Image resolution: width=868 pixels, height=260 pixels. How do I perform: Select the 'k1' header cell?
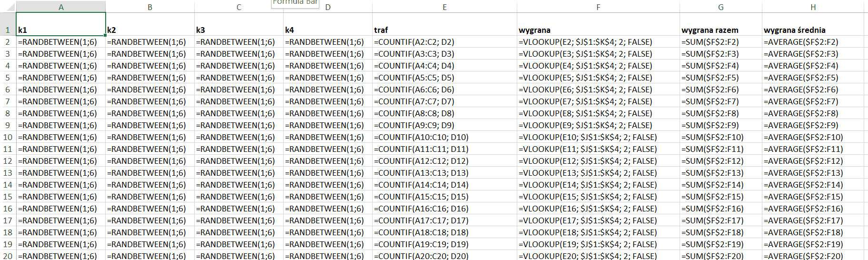(61, 30)
